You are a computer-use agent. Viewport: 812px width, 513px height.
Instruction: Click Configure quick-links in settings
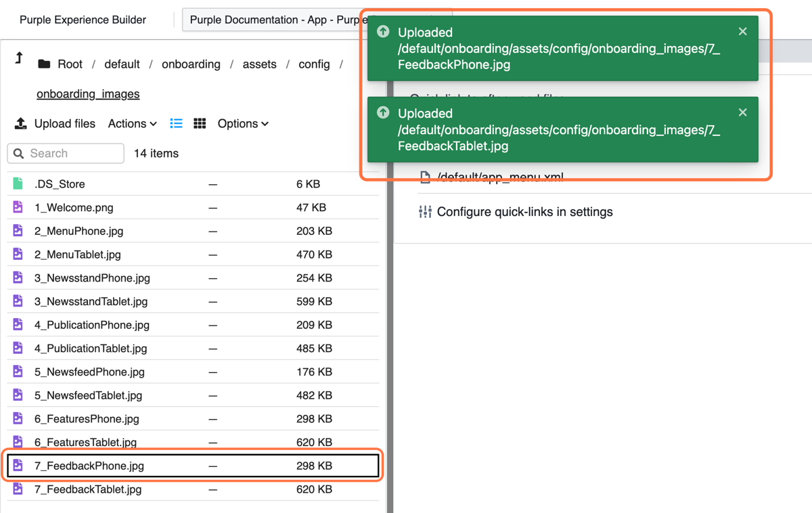525,212
